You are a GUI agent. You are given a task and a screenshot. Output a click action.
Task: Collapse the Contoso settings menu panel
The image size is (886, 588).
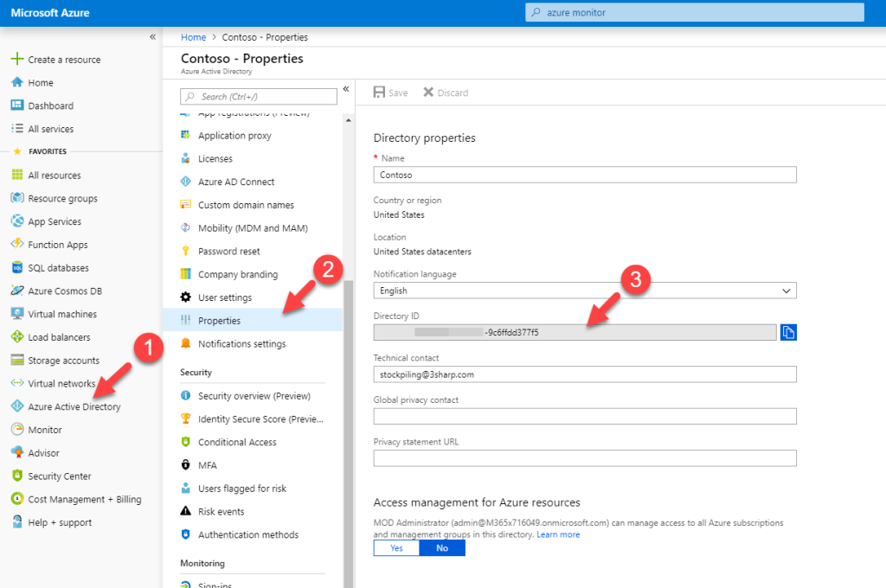(x=345, y=88)
